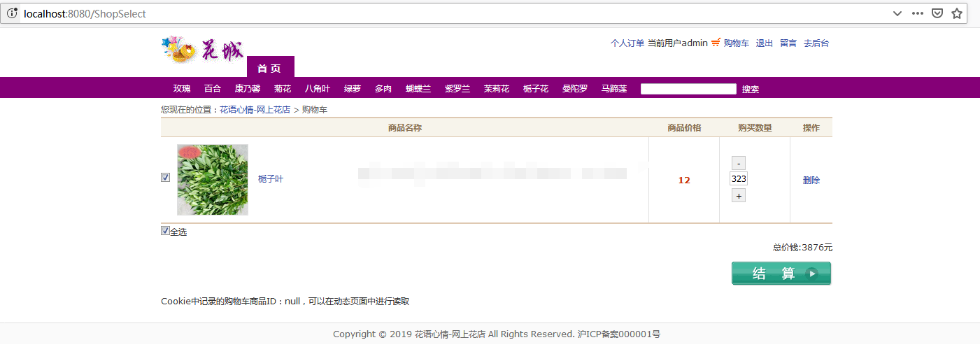Click the 栀子叶 product thumbnail
Screen dimensions: 980x354
[213, 180]
